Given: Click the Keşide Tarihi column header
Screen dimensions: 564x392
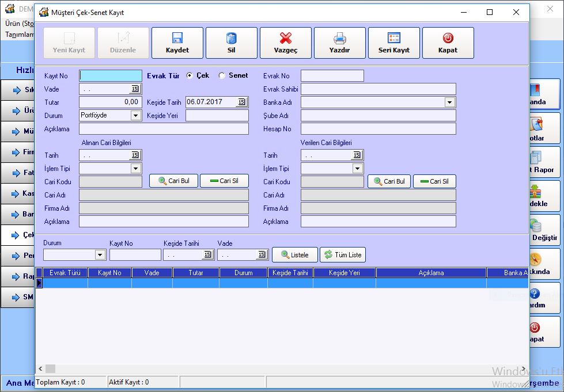Looking at the screenshot, I should (290, 273).
